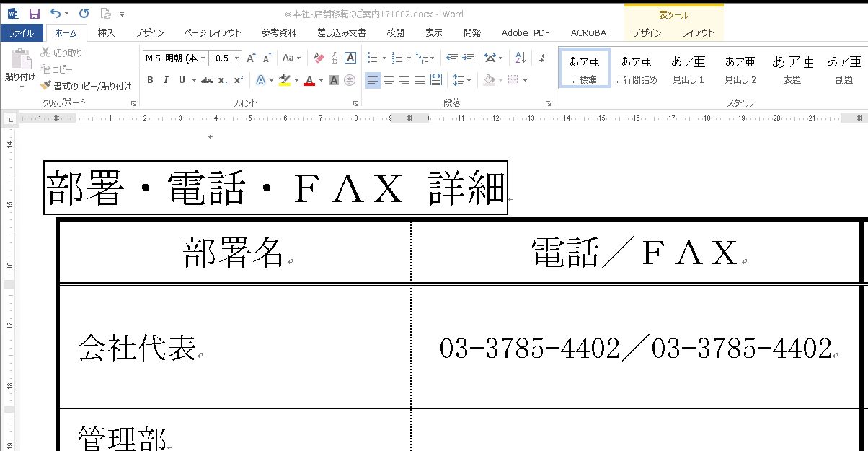Click the increase indent icon
The height and width of the screenshot is (451, 868).
pos(469,58)
